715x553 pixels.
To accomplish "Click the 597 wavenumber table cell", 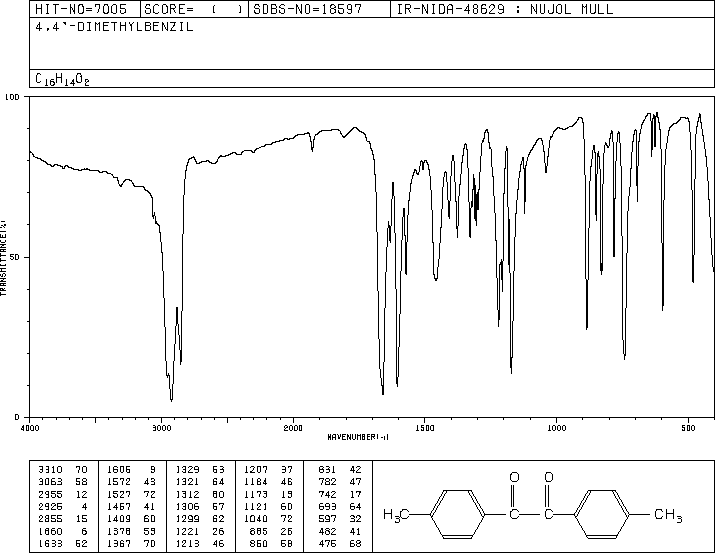I will (327, 519).
